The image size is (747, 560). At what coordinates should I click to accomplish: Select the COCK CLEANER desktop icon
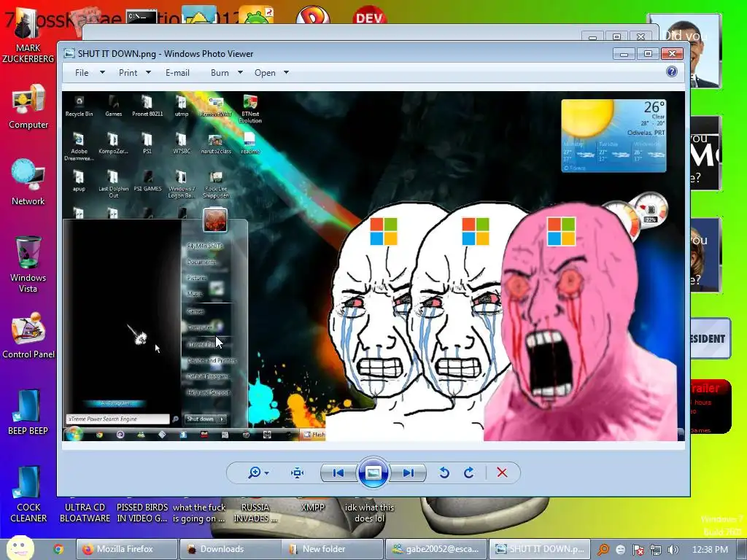pos(28,494)
